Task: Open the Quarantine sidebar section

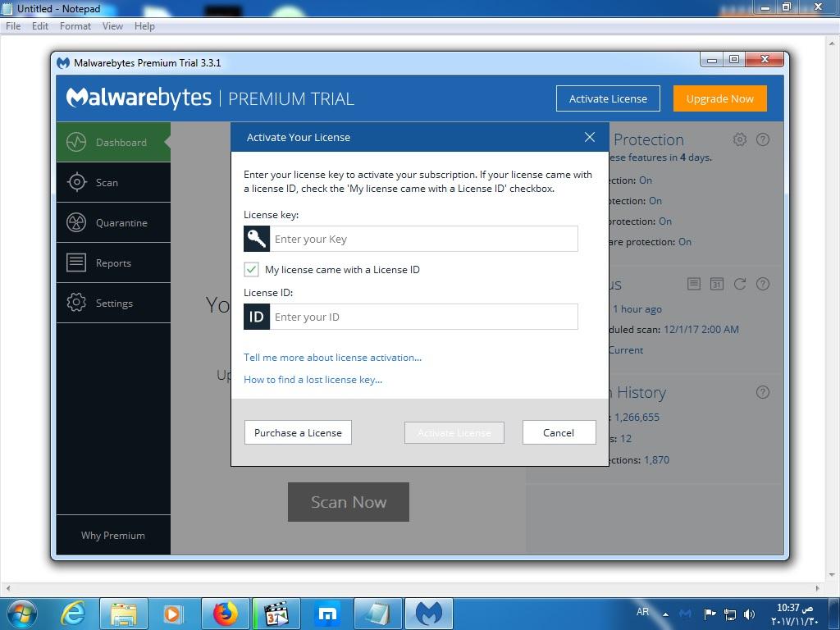Action: click(113, 223)
